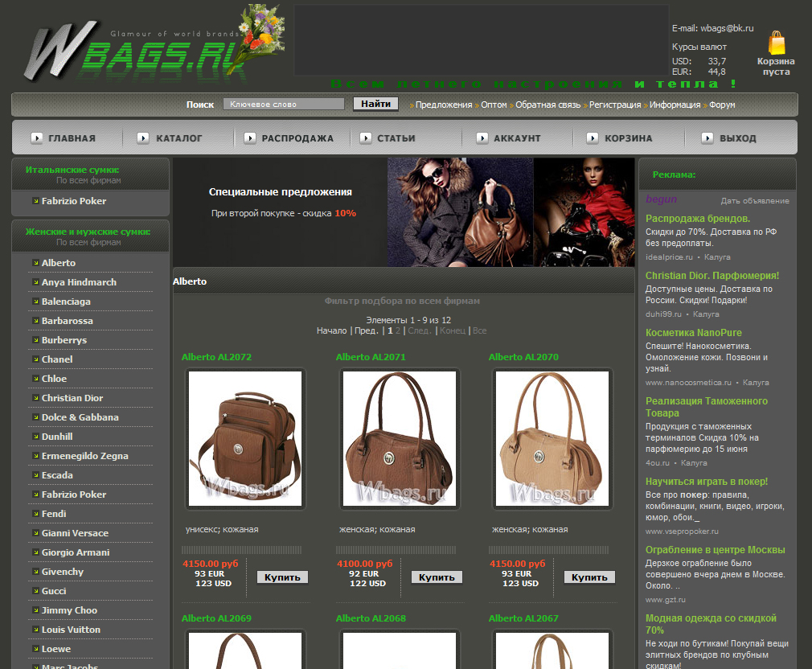Open СТАТЬИ menu section
Viewport: 812px width, 669px height.
point(396,138)
